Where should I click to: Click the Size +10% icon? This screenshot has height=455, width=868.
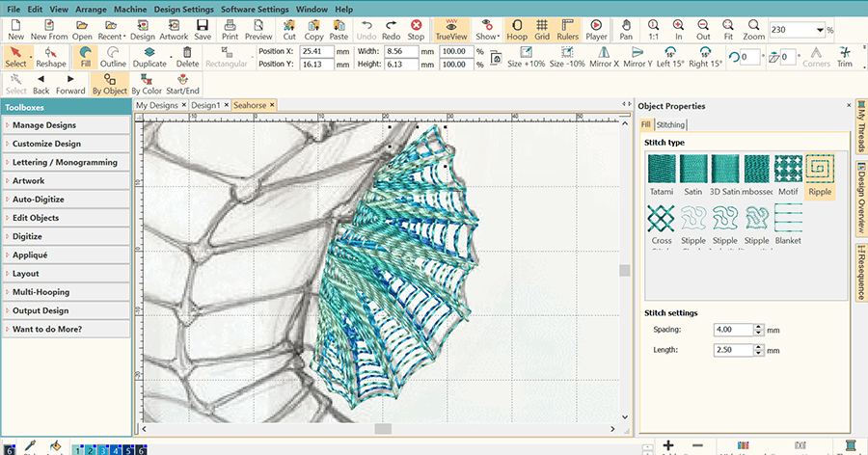[527, 57]
